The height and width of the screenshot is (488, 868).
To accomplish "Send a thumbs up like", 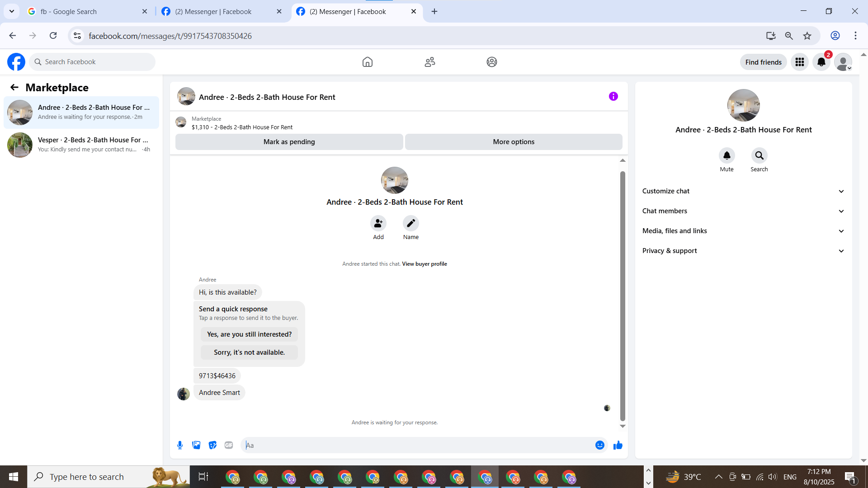I will pos(618,445).
